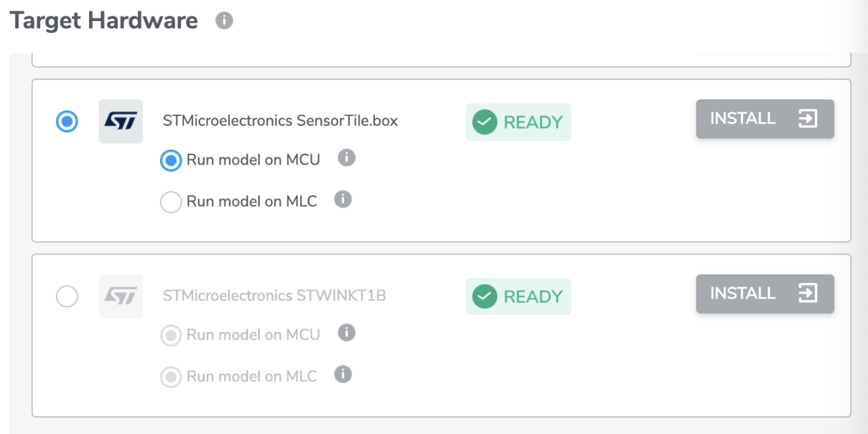Click the arrow icon on SensorTile.box INSTALL button
This screenshot has width=868, height=434.
point(807,118)
